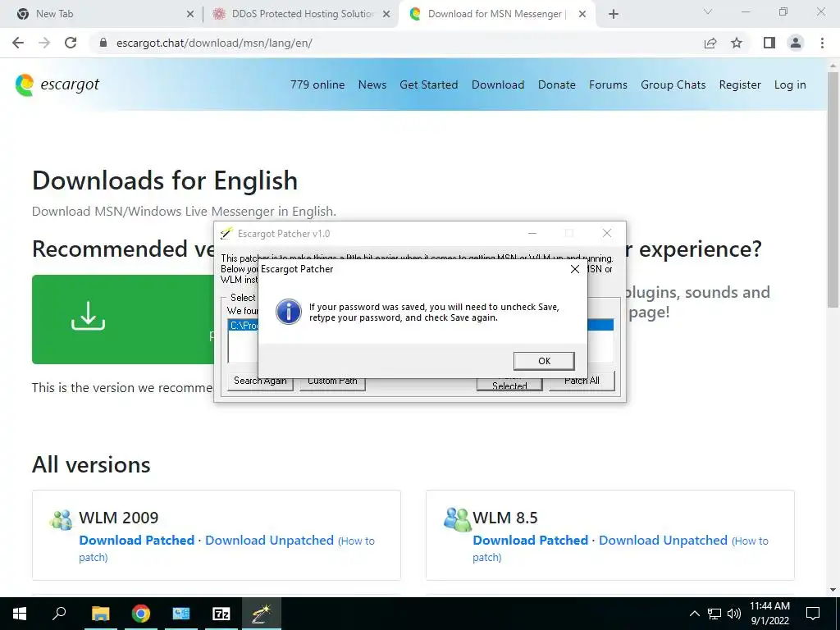This screenshot has height=630, width=840.
Task: Click the blue information icon in dialog
Action: [x=288, y=312]
